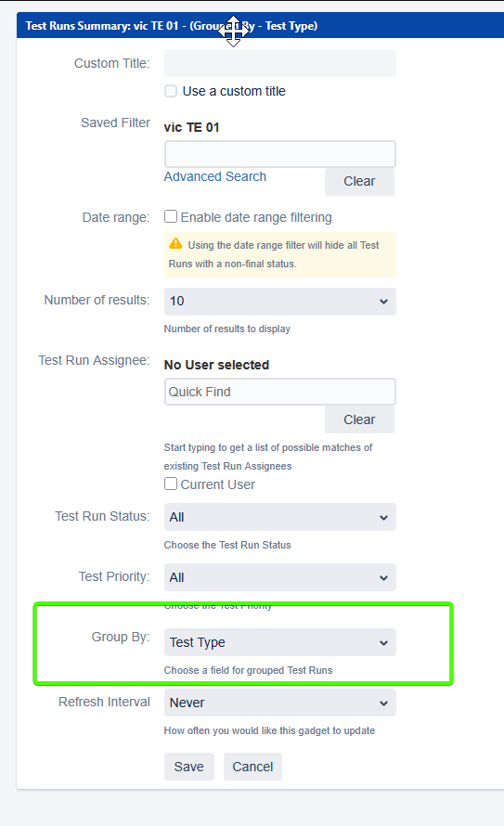Click the Refresh Interval chevron arrow

click(x=384, y=703)
